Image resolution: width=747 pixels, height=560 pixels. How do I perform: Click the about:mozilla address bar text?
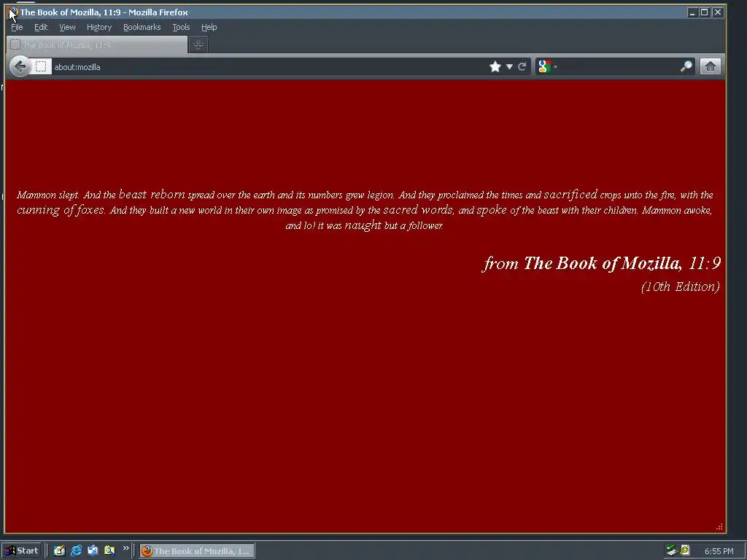tap(77, 67)
